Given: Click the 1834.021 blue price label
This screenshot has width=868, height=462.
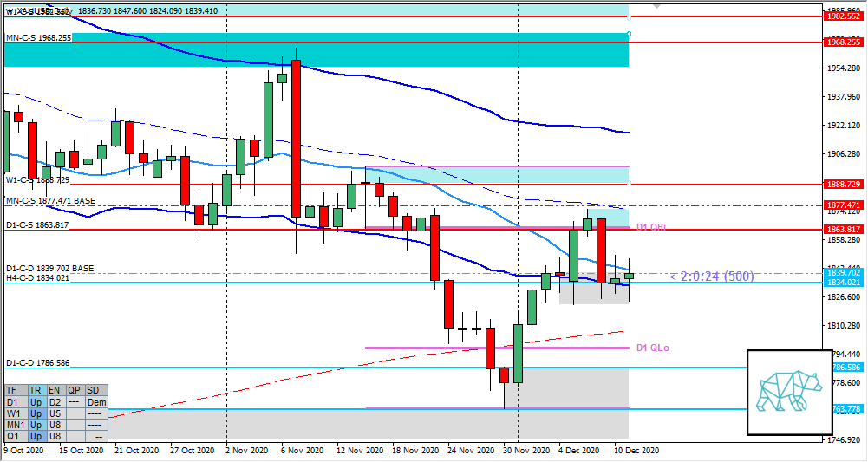Looking at the screenshot, I should pyautogui.click(x=843, y=283).
